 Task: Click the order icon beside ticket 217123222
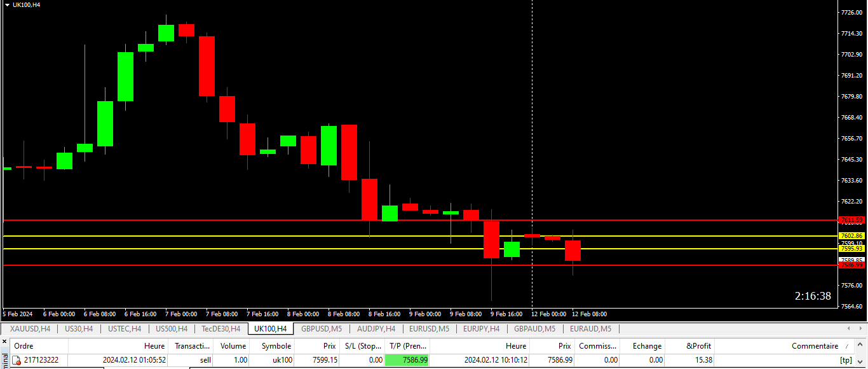pos(17,360)
